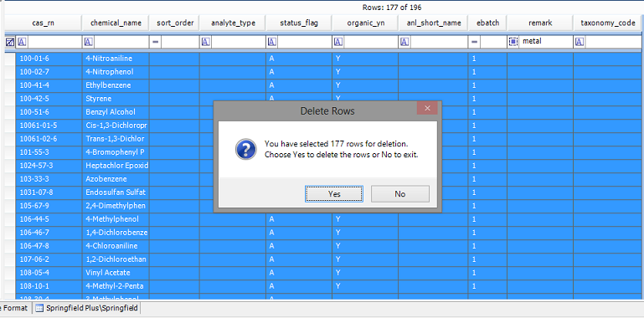
Task: Click the anl_short_name filter input field
Action: (x=439, y=42)
